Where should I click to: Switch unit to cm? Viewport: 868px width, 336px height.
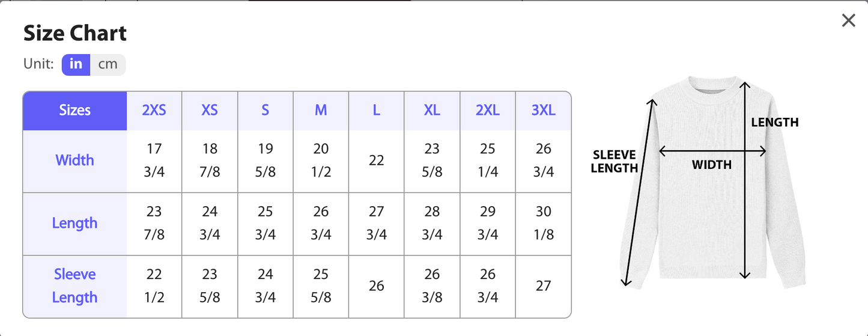[x=108, y=64]
